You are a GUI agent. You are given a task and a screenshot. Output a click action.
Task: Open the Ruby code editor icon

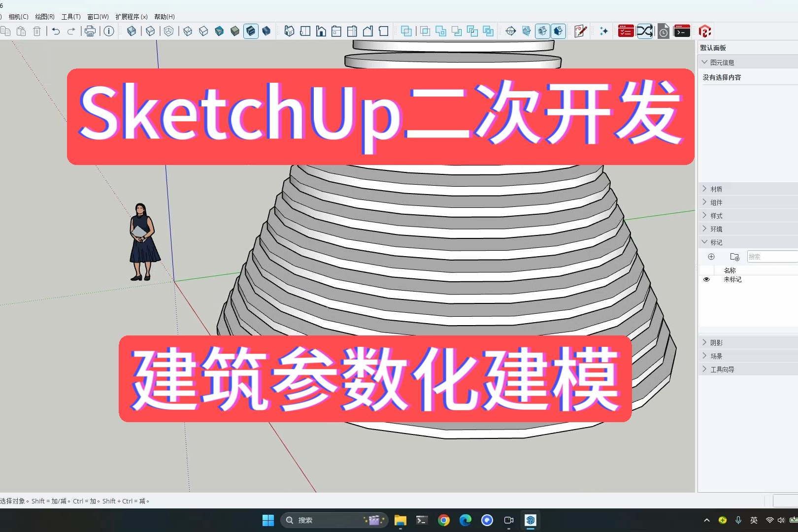click(x=580, y=32)
